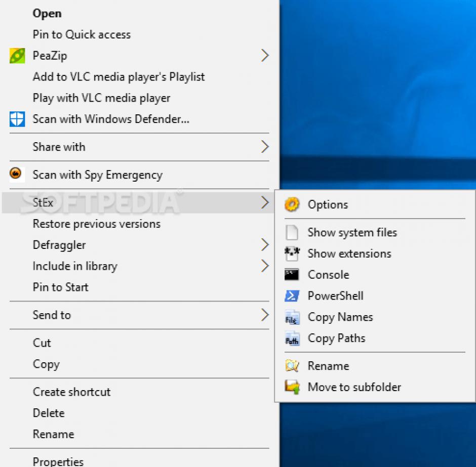Click the Options gear icon in StEx submenu
This screenshot has height=467, width=476.
click(292, 204)
